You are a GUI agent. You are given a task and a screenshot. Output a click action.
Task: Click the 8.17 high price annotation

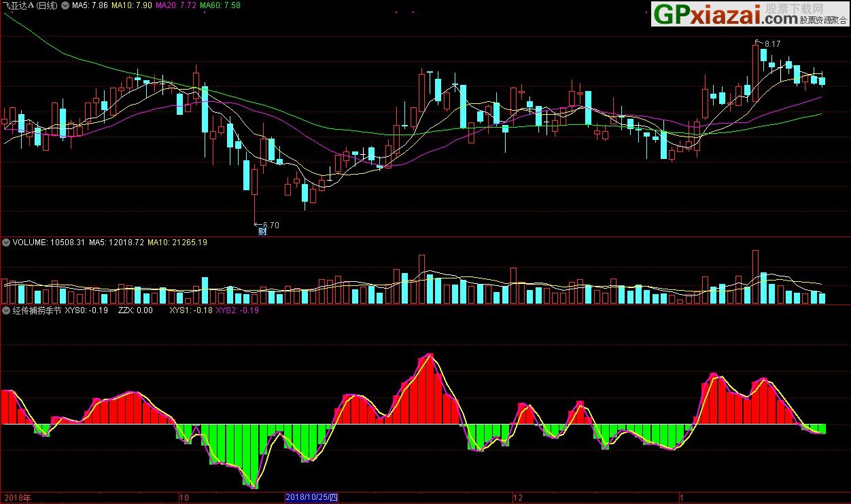[x=772, y=43]
